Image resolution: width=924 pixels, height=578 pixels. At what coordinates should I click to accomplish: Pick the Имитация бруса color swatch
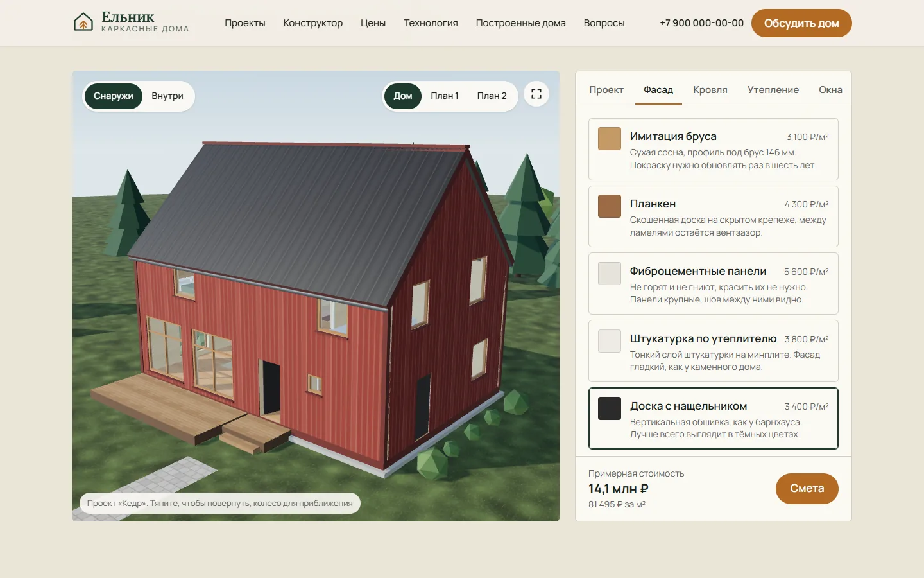610,139
